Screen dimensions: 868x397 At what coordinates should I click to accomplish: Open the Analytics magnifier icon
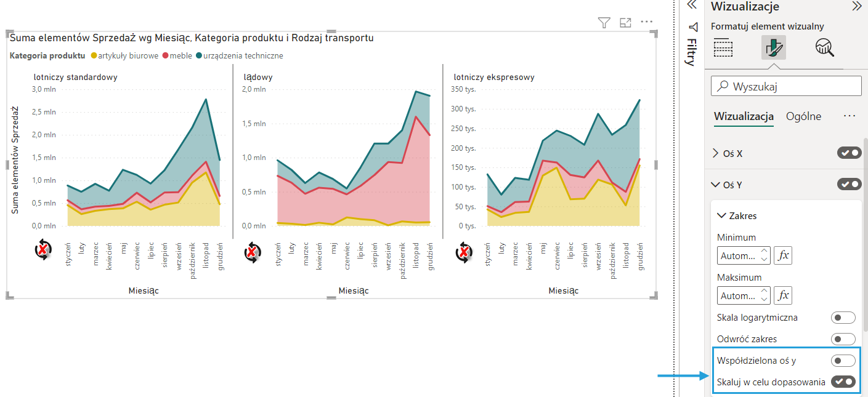[824, 47]
